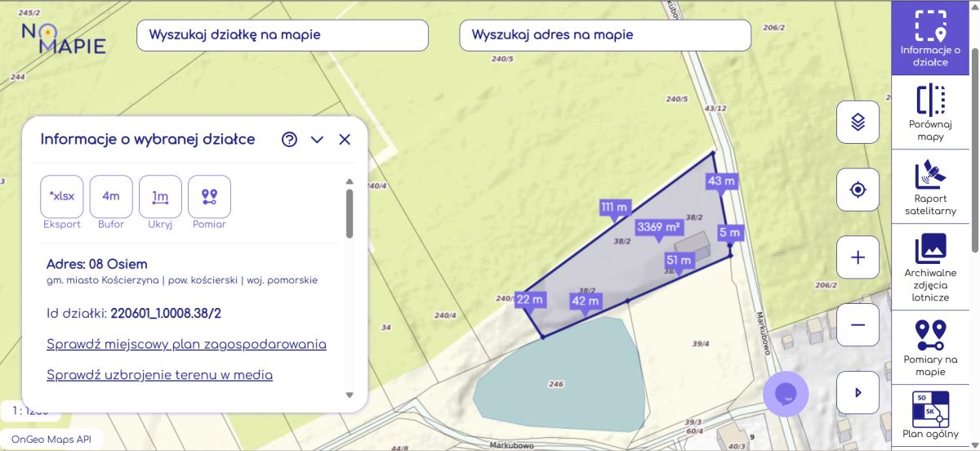Click the 22 m edge label

tap(530, 300)
